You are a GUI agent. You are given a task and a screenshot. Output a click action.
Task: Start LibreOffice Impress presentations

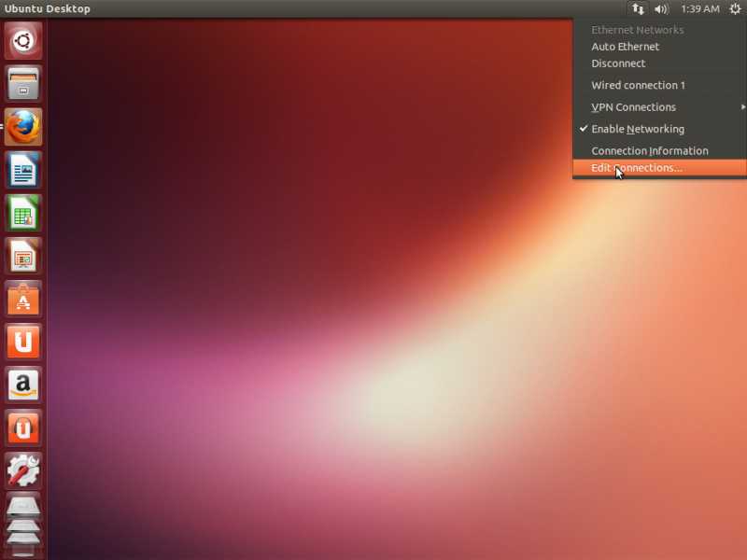[x=22, y=257]
